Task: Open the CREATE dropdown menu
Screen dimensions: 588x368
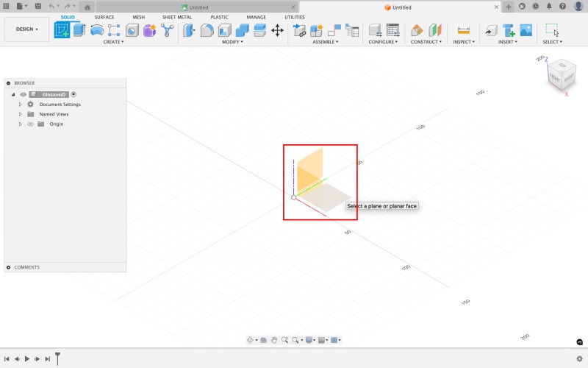Action: 113,42
